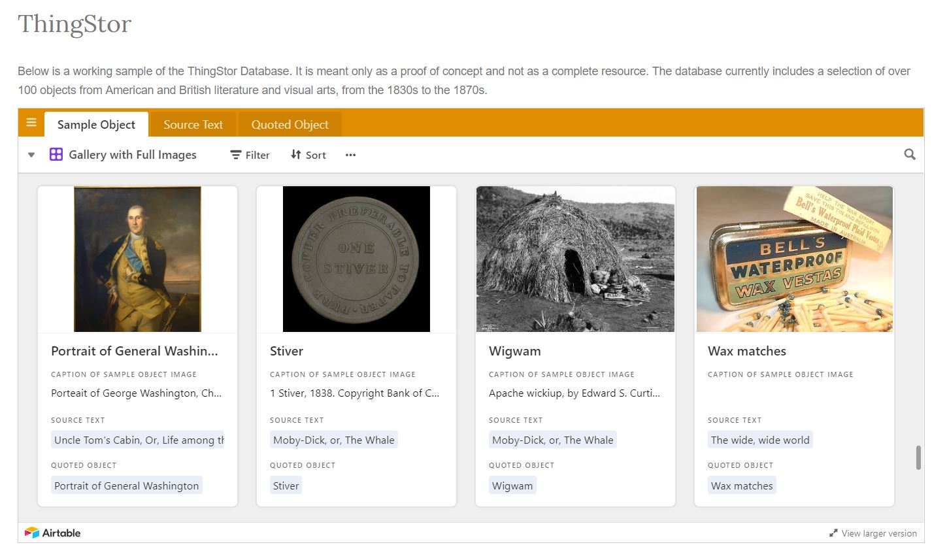Open the hamburger tables menu
947x560 pixels.
click(x=31, y=123)
